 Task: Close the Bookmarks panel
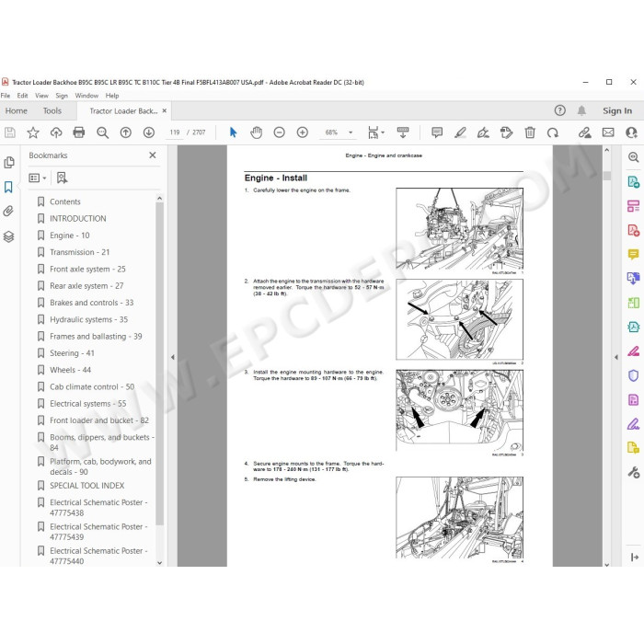click(x=153, y=155)
